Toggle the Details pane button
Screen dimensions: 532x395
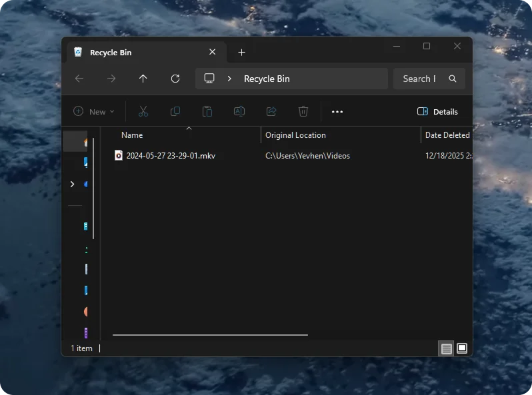[437, 111]
